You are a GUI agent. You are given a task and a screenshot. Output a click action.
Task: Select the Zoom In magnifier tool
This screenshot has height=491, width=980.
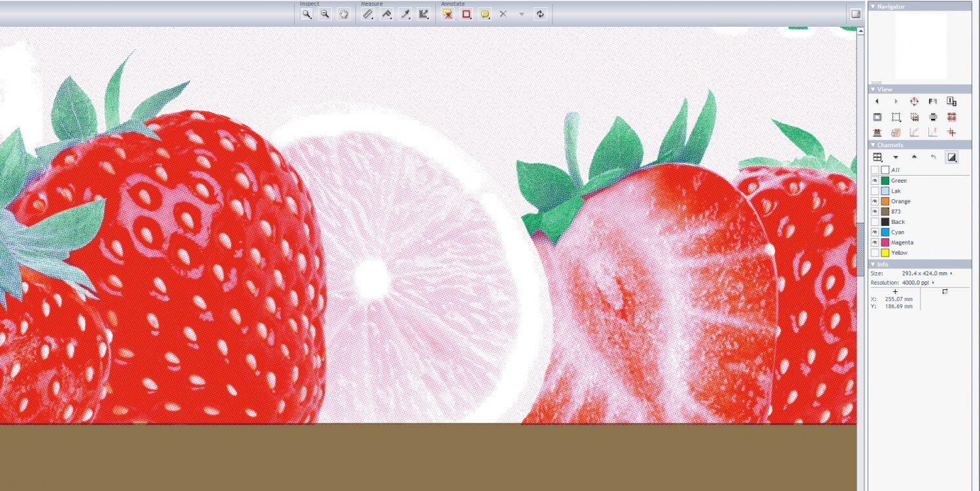306,14
